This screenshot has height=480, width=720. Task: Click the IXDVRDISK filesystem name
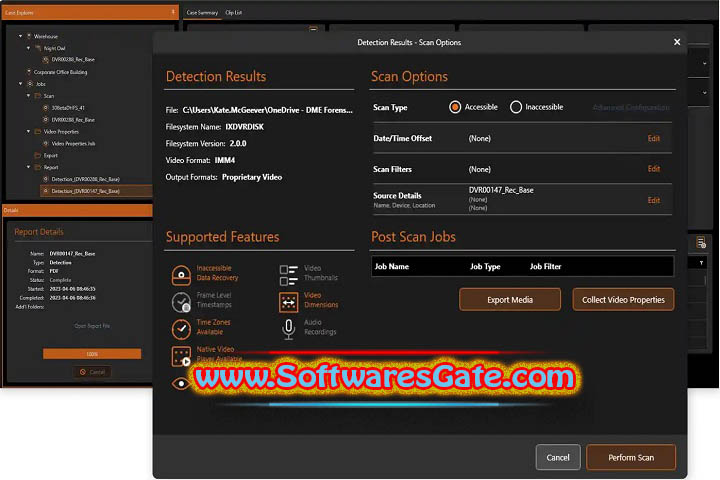pos(244,127)
